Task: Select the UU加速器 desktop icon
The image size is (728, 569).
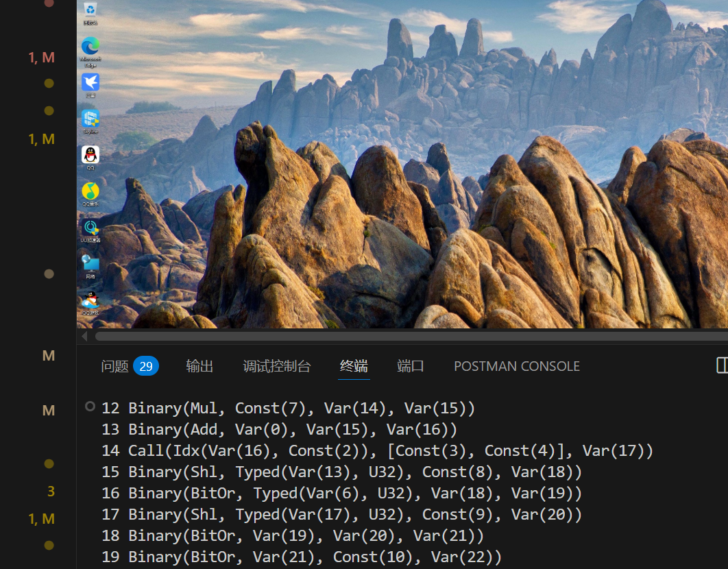Action: tap(90, 228)
